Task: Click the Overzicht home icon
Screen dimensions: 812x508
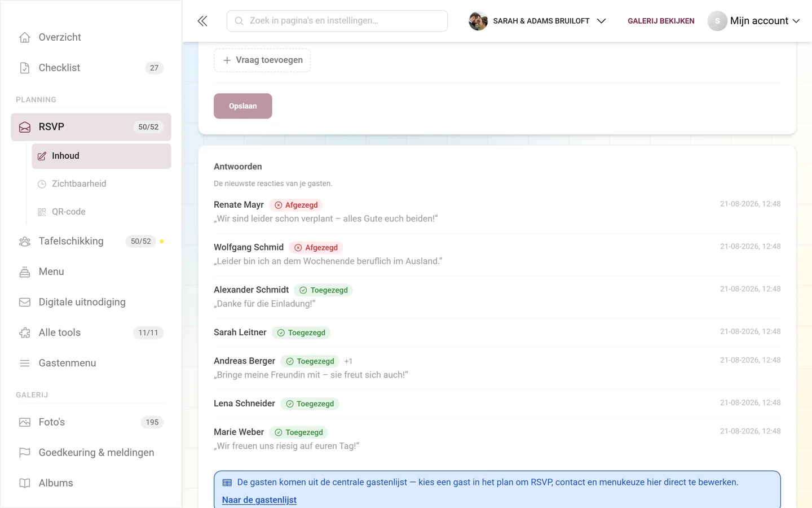Action: 25,37
